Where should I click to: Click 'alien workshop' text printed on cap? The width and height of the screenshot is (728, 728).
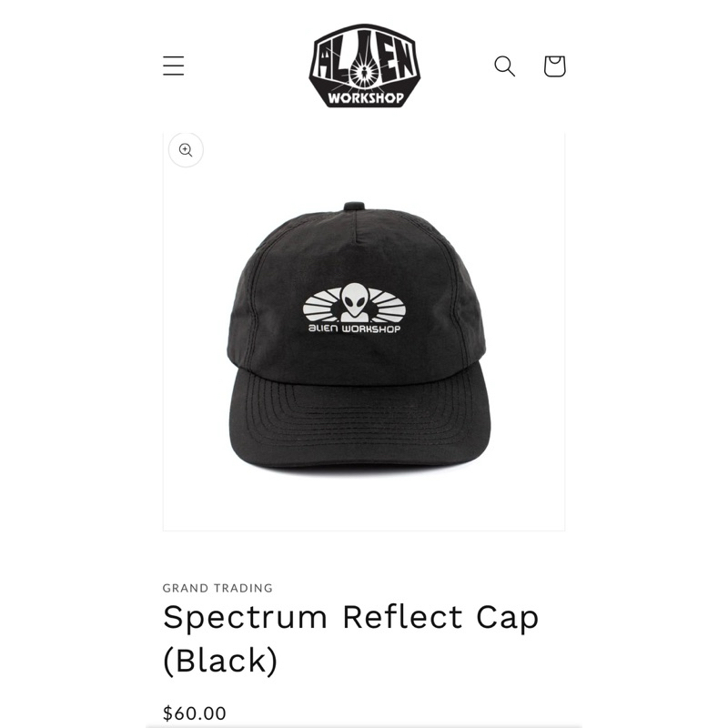354,329
